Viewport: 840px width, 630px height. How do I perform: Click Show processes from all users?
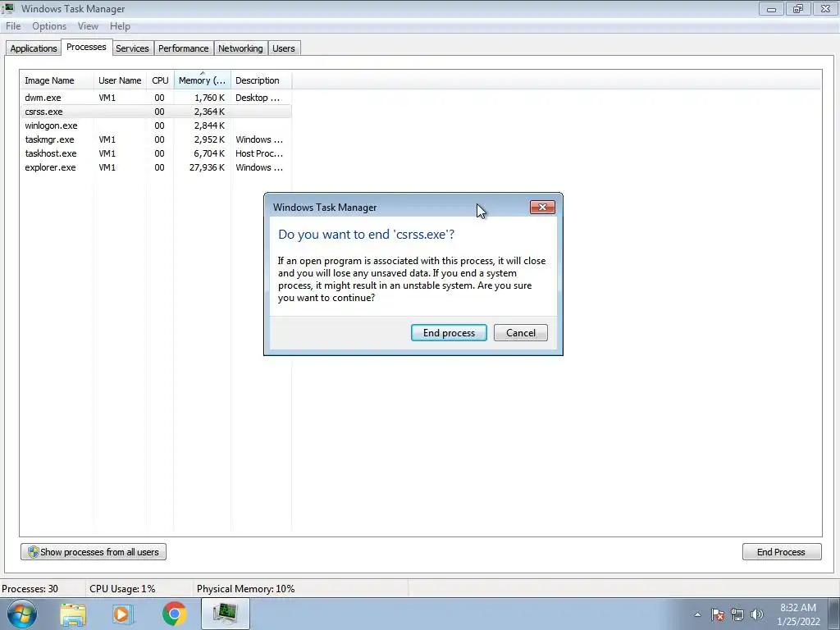point(94,552)
